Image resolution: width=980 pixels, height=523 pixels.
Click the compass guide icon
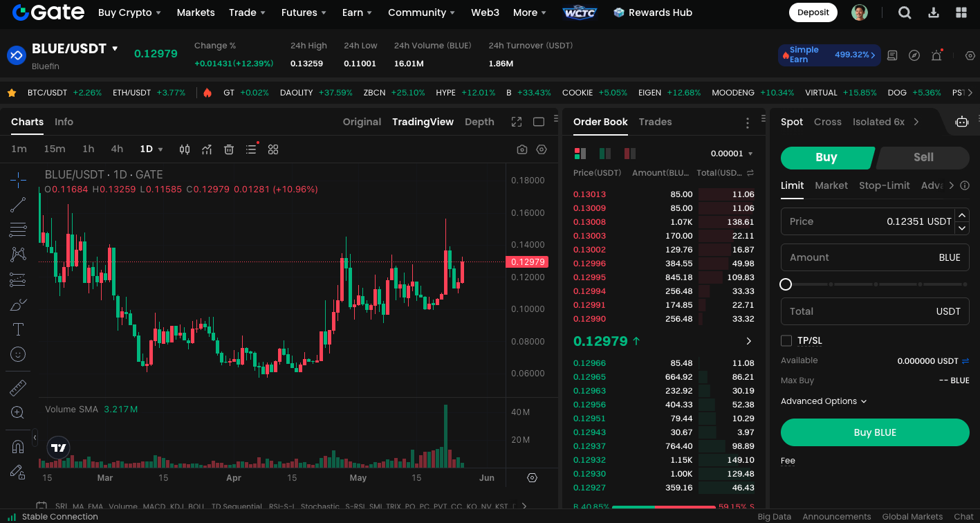click(914, 55)
